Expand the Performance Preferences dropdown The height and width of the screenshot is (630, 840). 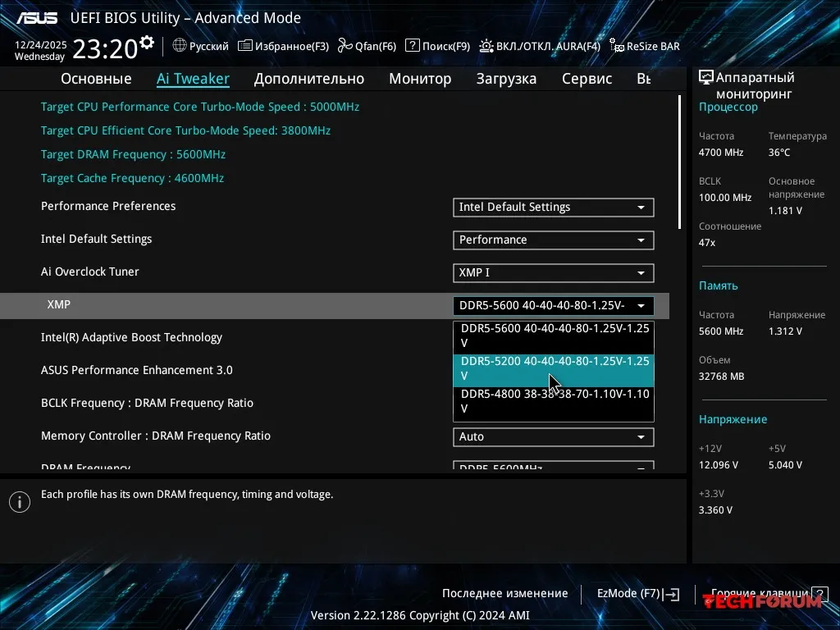pos(553,208)
